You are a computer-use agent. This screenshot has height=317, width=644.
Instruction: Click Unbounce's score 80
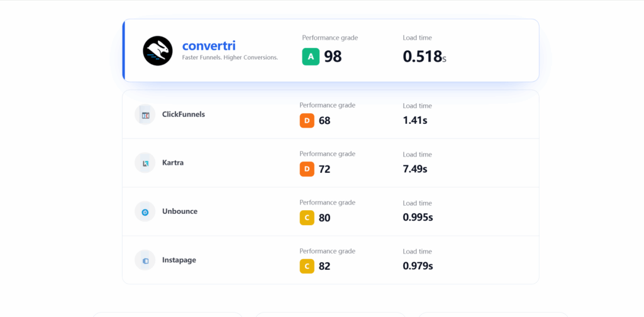pos(325,218)
